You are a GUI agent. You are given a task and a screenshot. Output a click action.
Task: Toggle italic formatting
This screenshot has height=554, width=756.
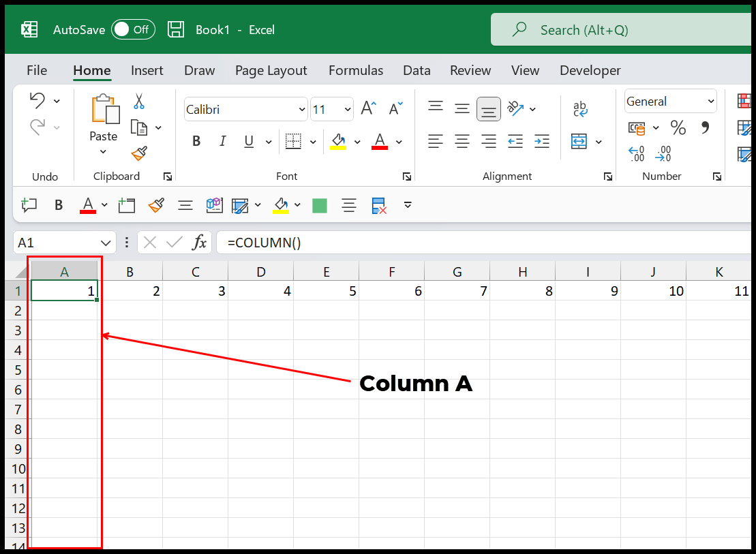(x=222, y=141)
